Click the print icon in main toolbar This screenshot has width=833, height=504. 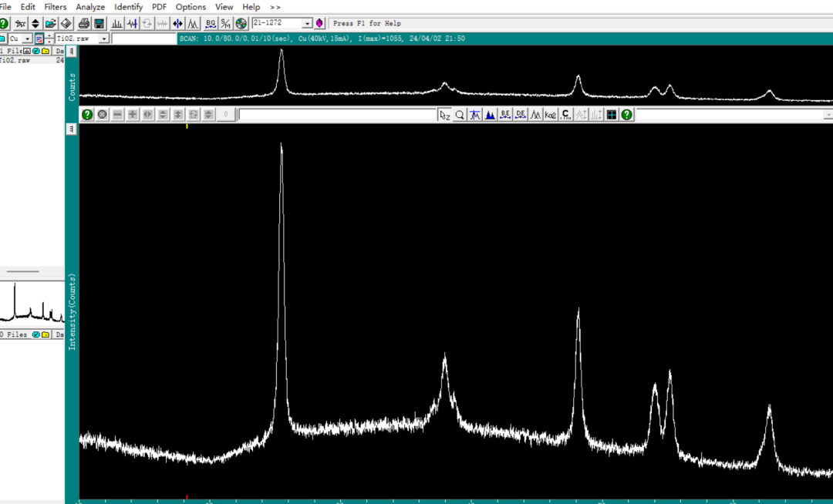[x=83, y=24]
